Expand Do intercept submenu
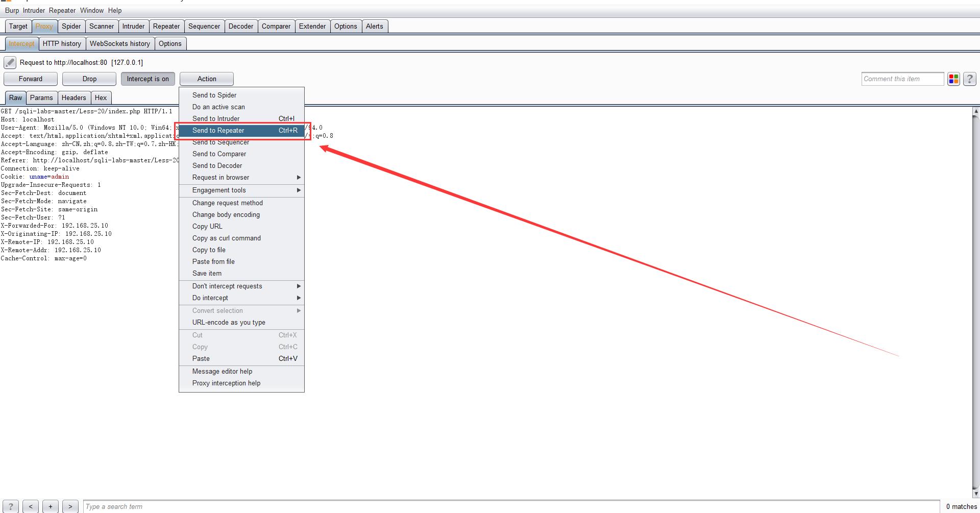Viewport: 980px width, 513px height. coord(241,298)
